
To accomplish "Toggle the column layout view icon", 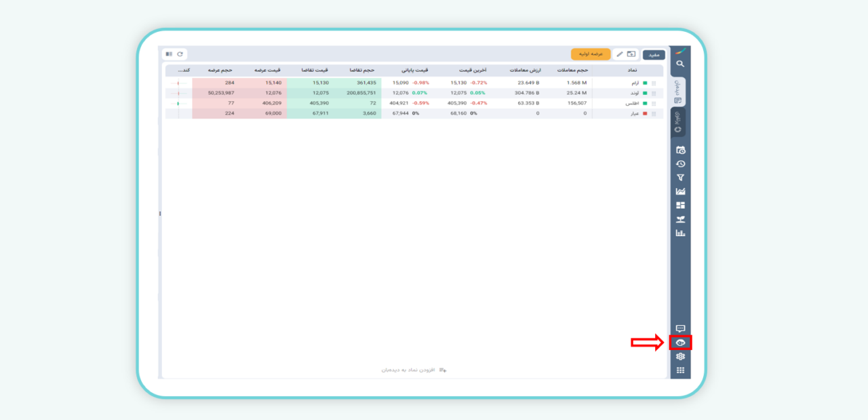I will tap(169, 54).
